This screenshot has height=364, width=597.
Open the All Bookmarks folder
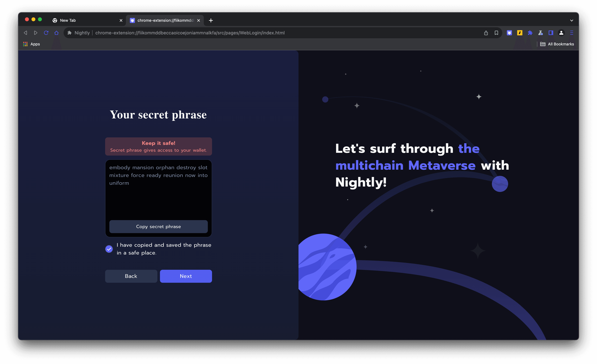pyautogui.click(x=557, y=44)
